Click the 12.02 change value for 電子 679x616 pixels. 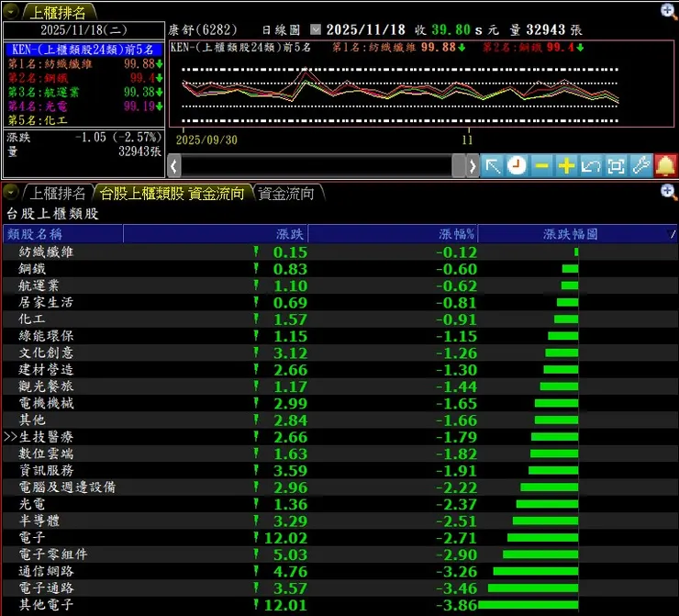click(285, 538)
